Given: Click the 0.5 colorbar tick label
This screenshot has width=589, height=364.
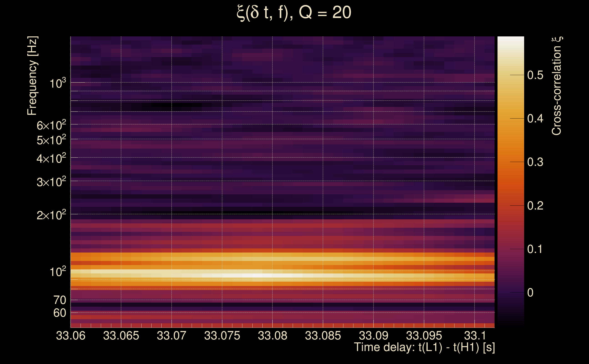Looking at the screenshot, I should (x=535, y=75).
